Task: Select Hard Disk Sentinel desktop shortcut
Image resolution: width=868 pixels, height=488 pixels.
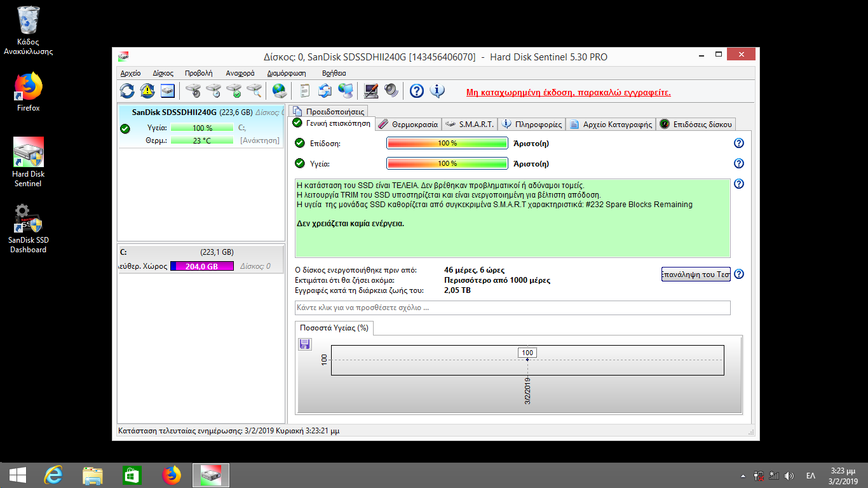Action: [29, 162]
